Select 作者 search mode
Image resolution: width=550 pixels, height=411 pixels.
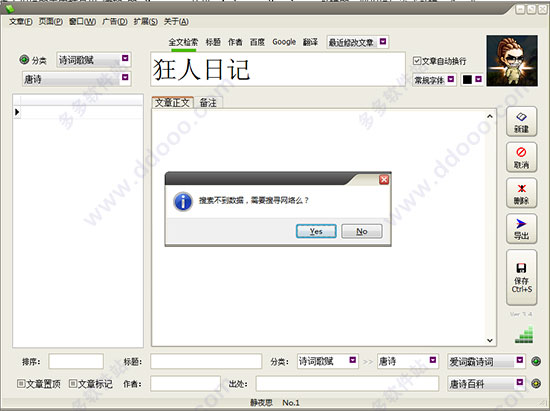[x=235, y=42]
